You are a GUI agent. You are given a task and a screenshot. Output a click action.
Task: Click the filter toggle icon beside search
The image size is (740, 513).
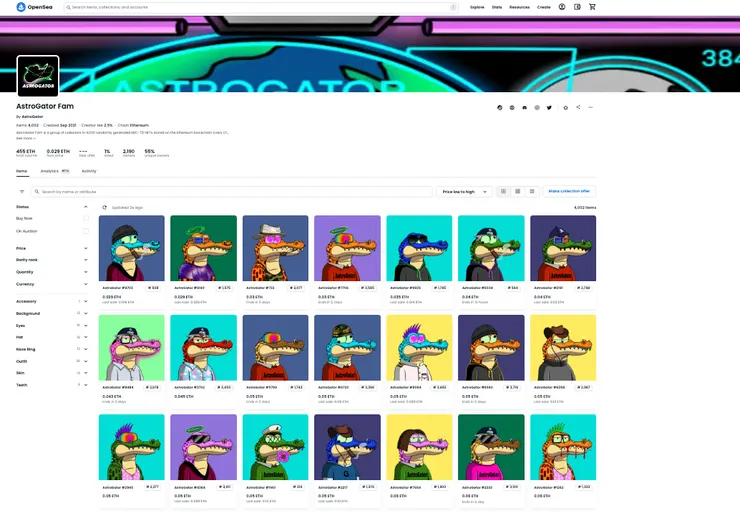[22, 191]
